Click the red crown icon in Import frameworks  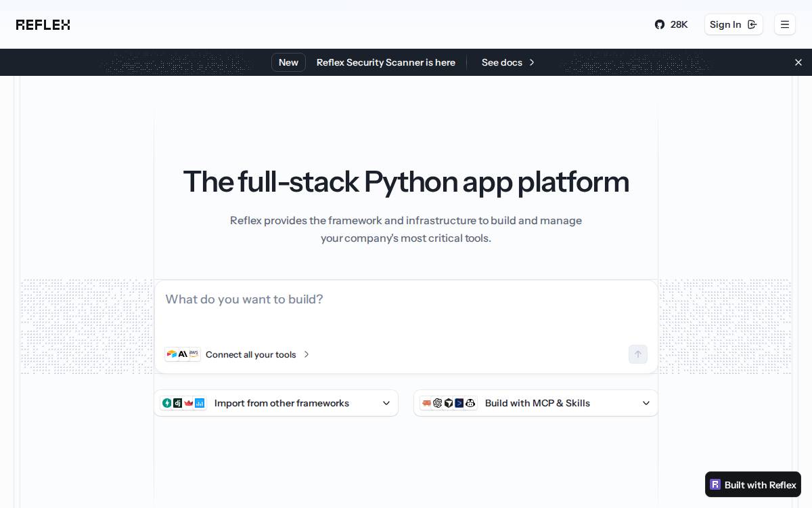coord(189,403)
